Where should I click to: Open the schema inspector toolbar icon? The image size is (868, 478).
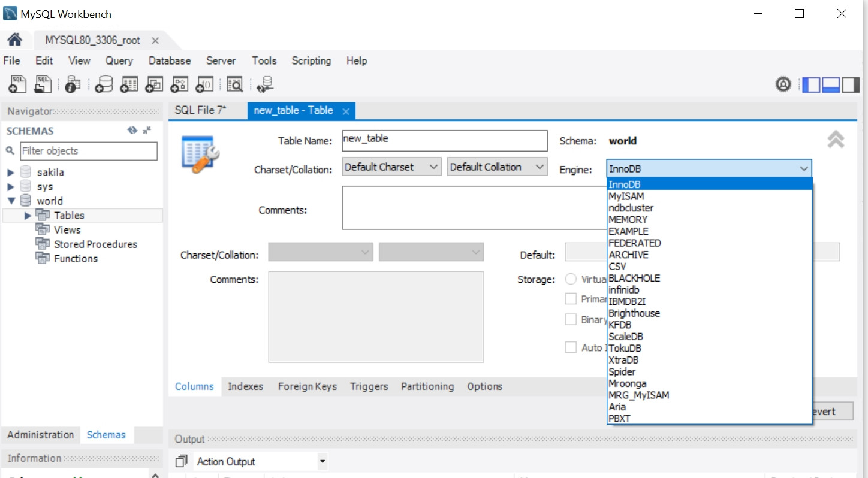[x=73, y=84]
